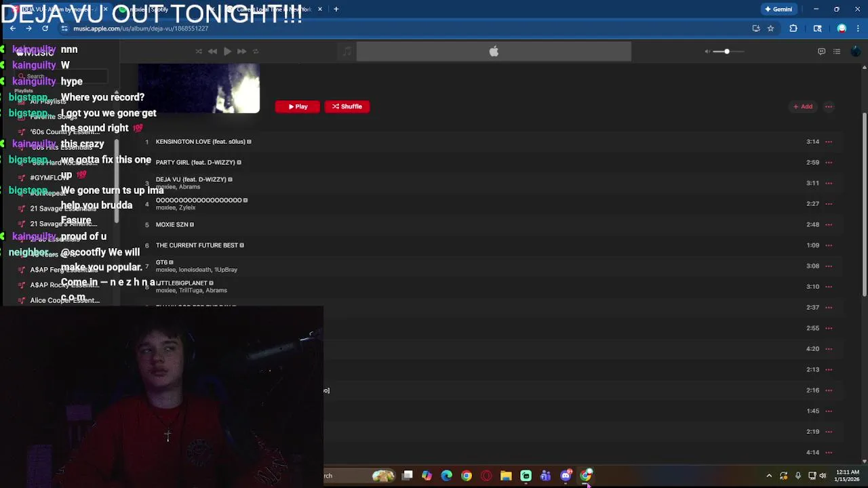This screenshot has height=488, width=868.
Task: Open more options for PARTY GIRL track
Action: click(829, 163)
